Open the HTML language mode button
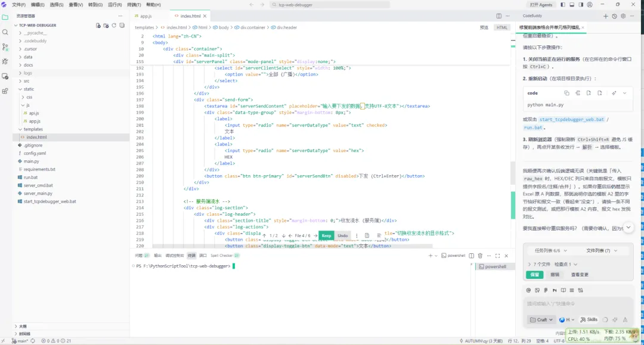This screenshot has width=644, height=345. (x=502, y=27)
